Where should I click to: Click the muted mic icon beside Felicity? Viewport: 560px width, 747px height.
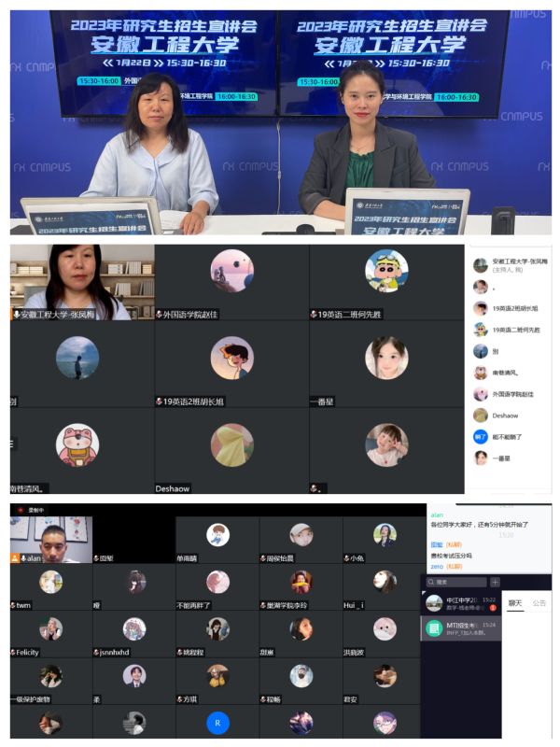pos(13,652)
